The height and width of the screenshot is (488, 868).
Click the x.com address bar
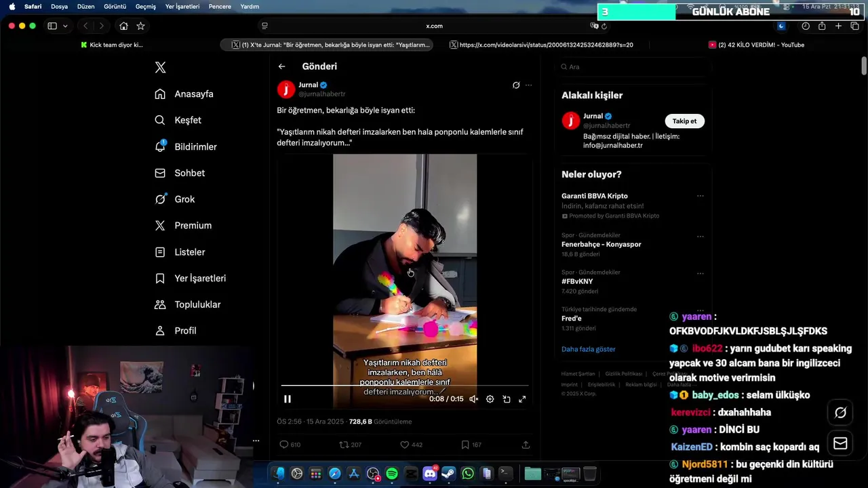pos(434,26)
